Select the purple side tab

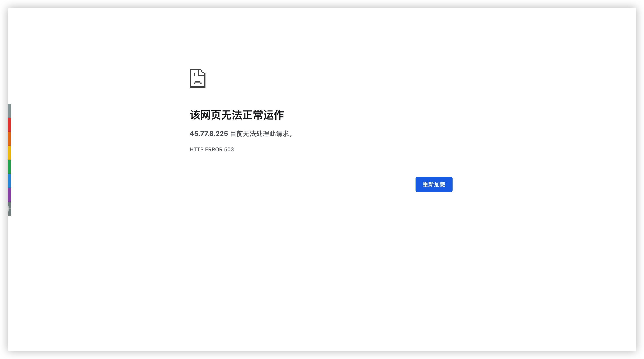pyautogui.click(x=9, y=195)
